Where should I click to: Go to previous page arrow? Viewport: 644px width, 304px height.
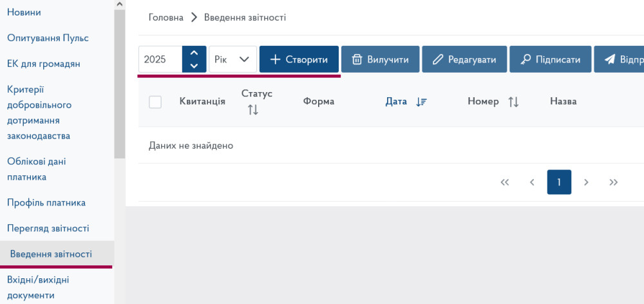(x=532, y=182)
